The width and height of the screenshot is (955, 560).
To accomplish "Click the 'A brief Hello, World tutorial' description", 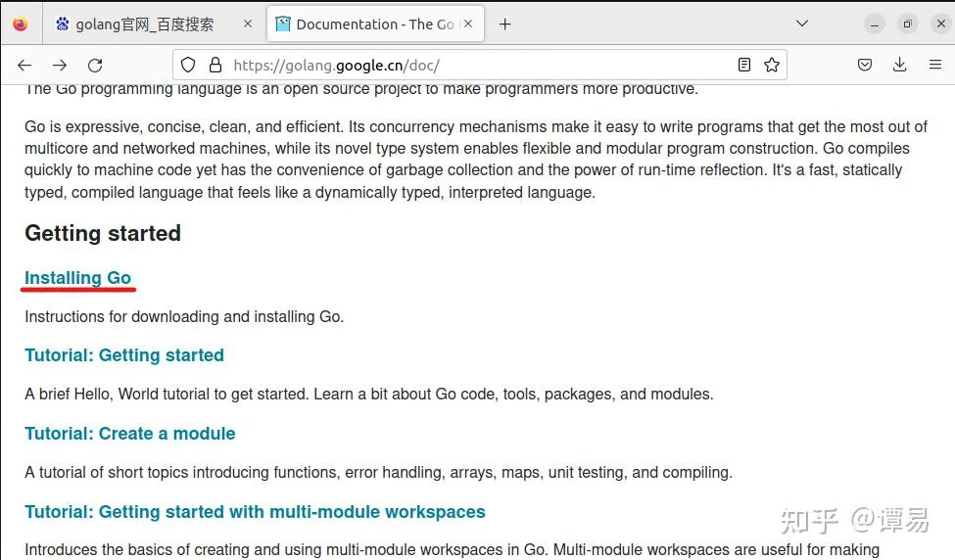I will coord(368,395).
